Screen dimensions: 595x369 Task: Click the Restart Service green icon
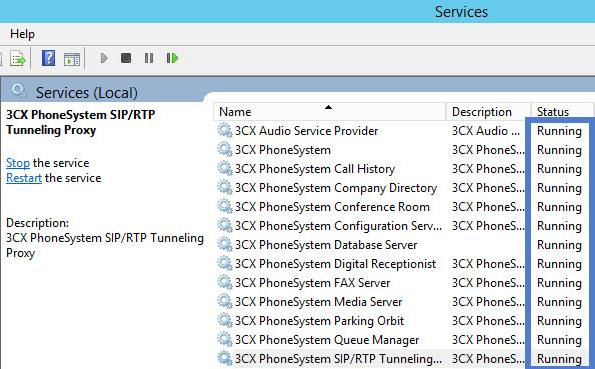click(172, 58)
